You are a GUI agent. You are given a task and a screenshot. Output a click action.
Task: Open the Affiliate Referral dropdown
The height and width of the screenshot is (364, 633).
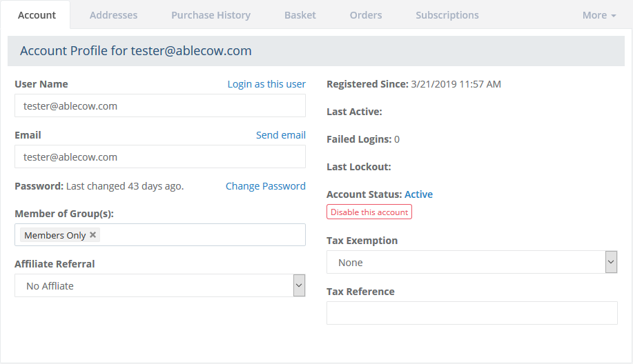tap(159, 285)
